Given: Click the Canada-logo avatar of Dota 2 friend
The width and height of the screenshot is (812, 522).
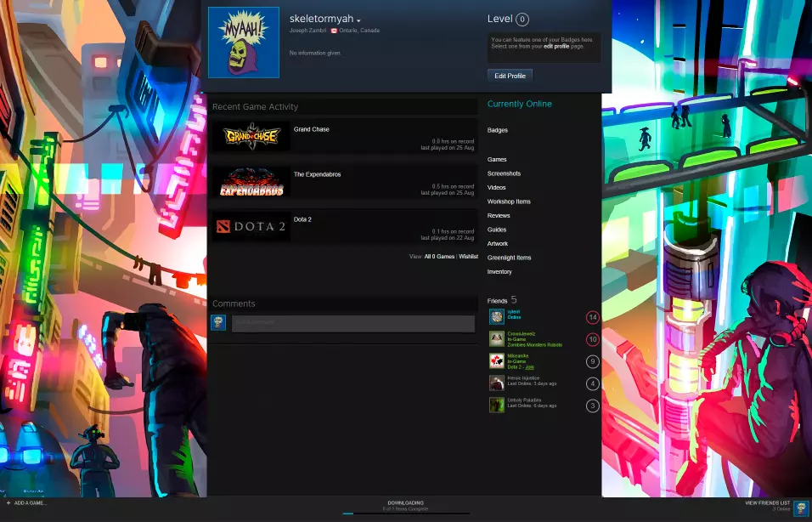Looking at the screenshot, I should point(497,360).
